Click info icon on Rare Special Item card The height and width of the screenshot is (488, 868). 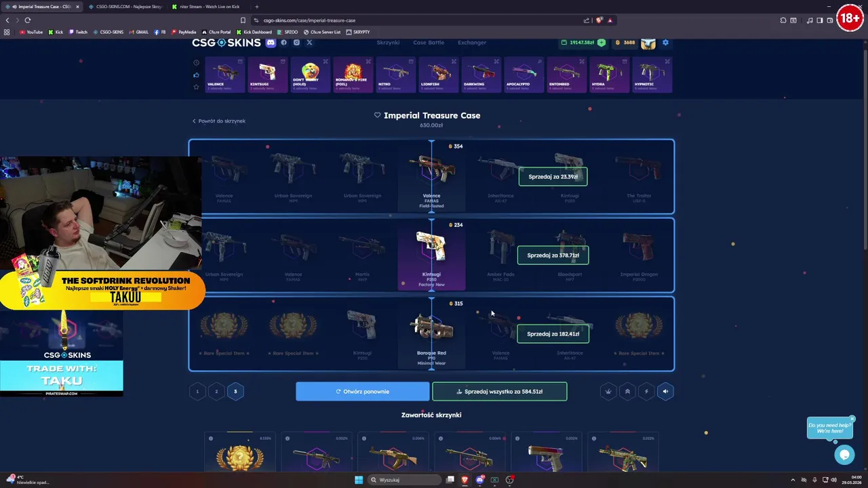pyautogui.click(x=211, y=439)
